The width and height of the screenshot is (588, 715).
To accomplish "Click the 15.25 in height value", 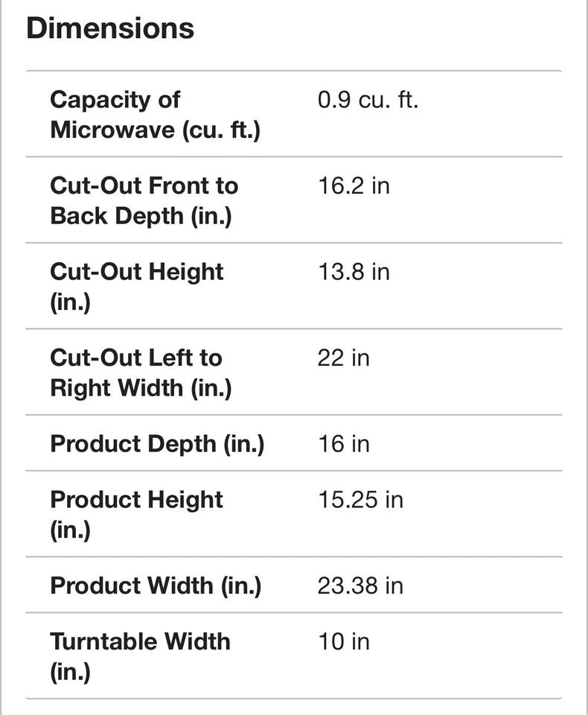I will [x=360, y=500].
